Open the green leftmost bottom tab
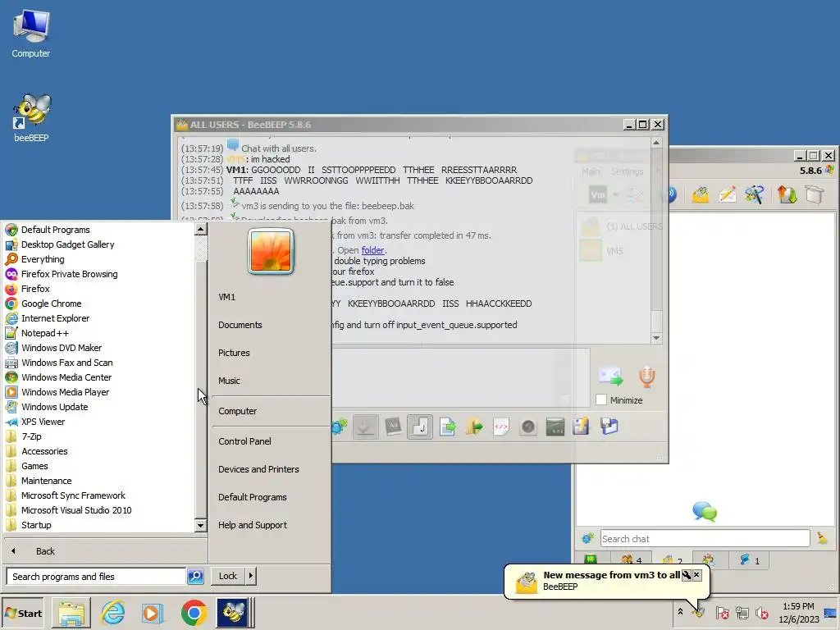 (591, 559)
